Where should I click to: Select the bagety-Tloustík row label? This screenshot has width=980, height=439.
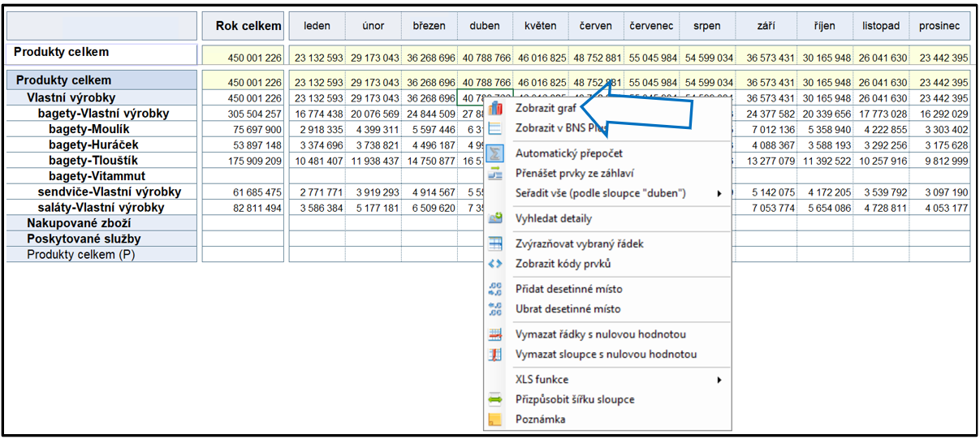coord(102,161)
